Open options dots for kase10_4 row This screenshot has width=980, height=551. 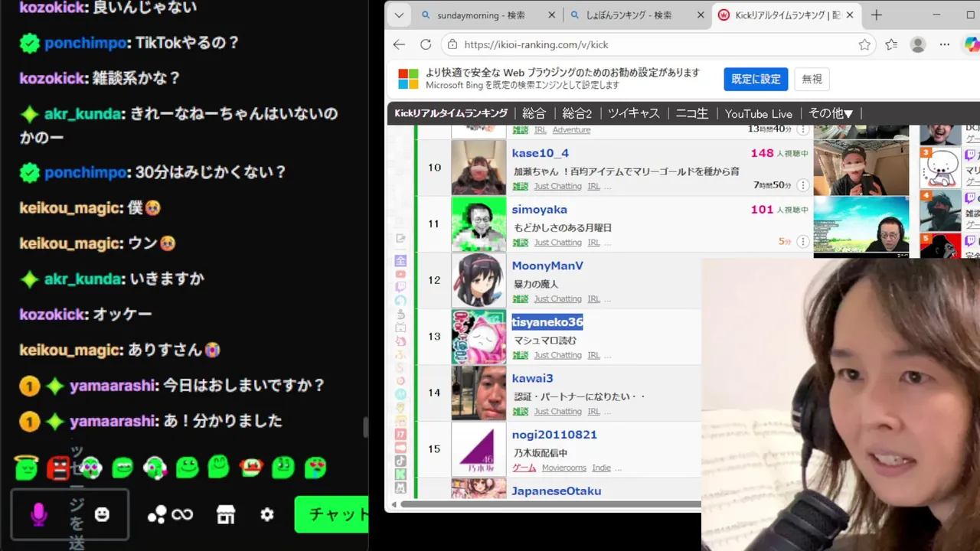tap(802, 185)
